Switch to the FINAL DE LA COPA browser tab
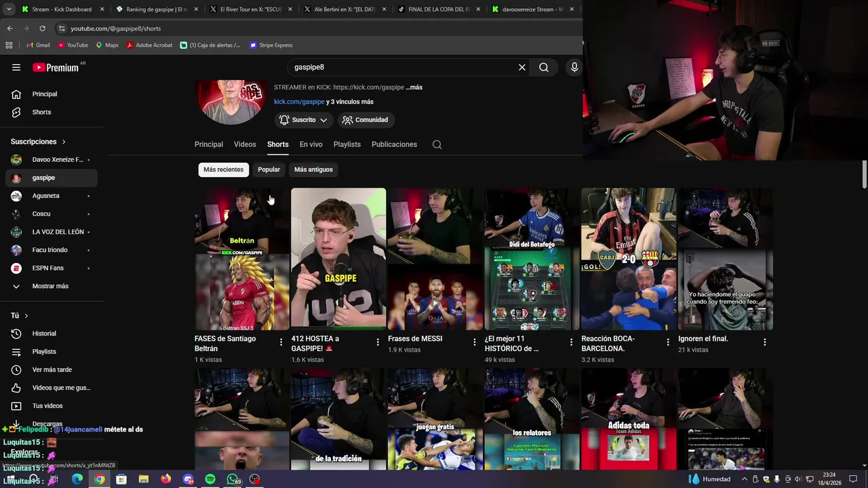The height and width of the screenshot is (488, 868). click(439, 9)
